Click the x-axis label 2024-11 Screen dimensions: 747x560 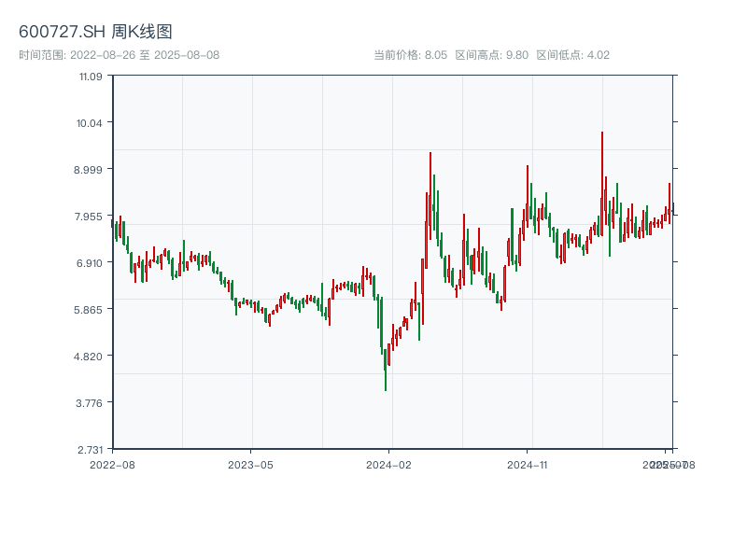(x=527, y=465)
